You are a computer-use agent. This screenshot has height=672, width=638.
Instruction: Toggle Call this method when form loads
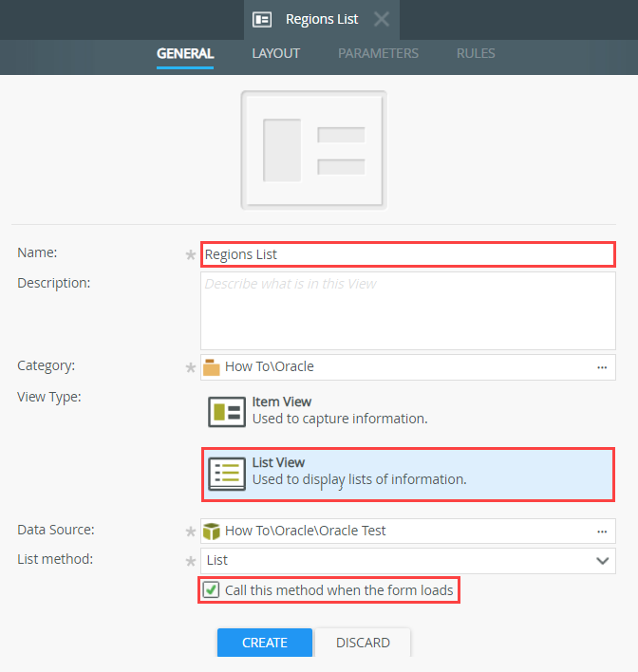tap(211, 590)
